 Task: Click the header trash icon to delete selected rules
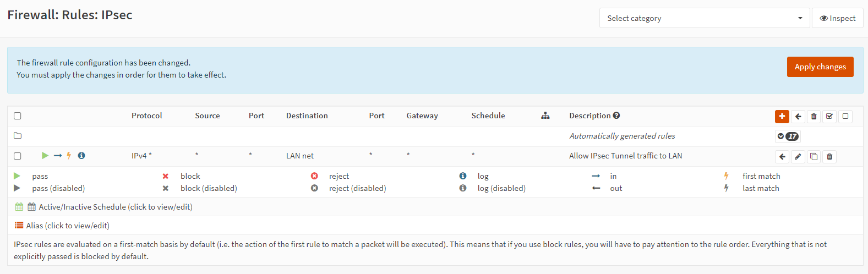[x=814, y=116]
